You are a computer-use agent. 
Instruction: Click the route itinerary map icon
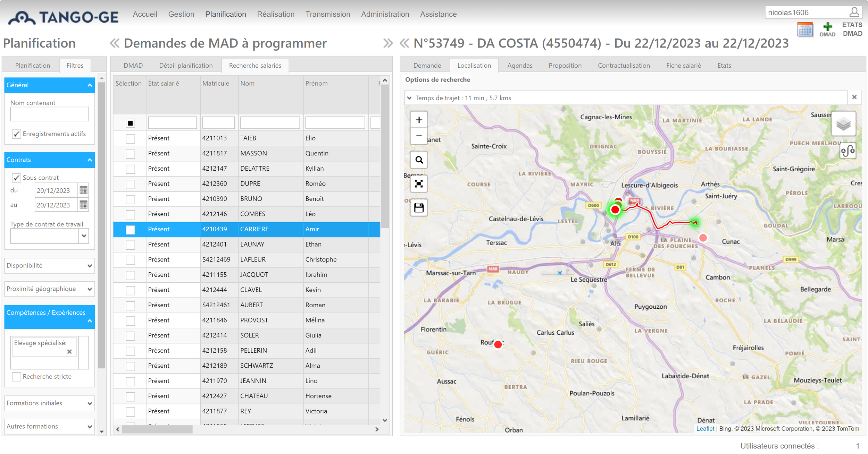click(848, 151)
